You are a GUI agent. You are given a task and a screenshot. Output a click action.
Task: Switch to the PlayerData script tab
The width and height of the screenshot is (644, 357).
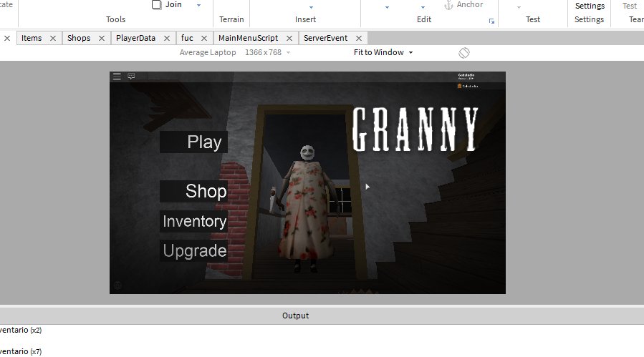point(135,38)
